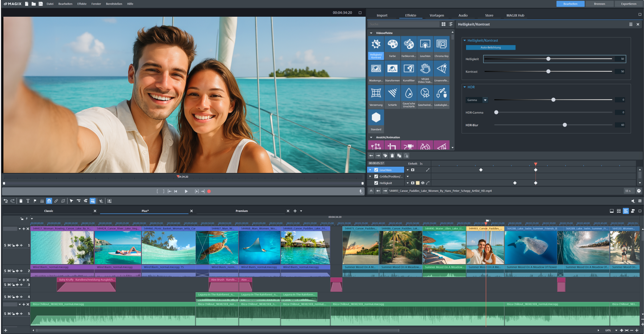Viewport: 644px width, 334px height.
Task: Toggle the Größe/Position effect checkbox
Action: pyautogui.click(x=376, y=176)
